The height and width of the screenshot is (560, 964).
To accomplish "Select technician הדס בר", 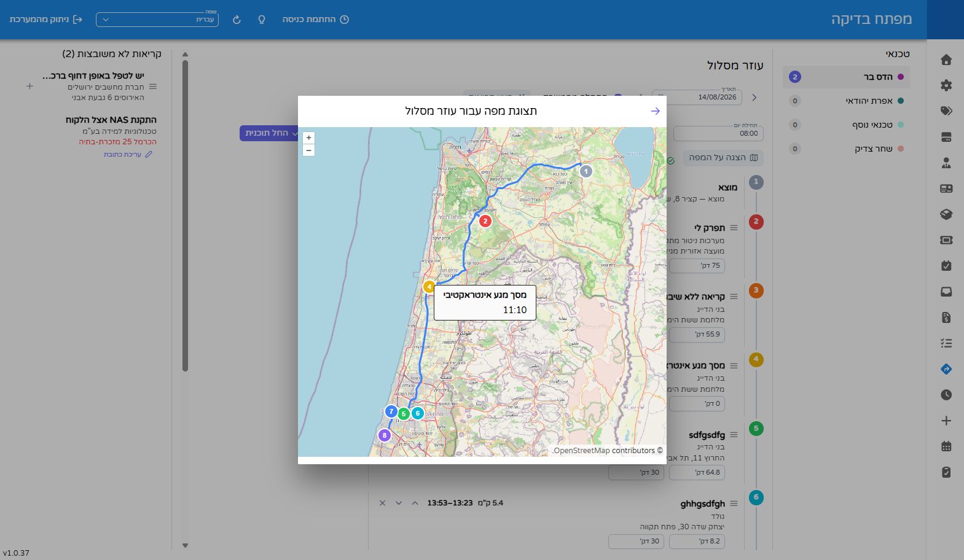I will 847,77.
